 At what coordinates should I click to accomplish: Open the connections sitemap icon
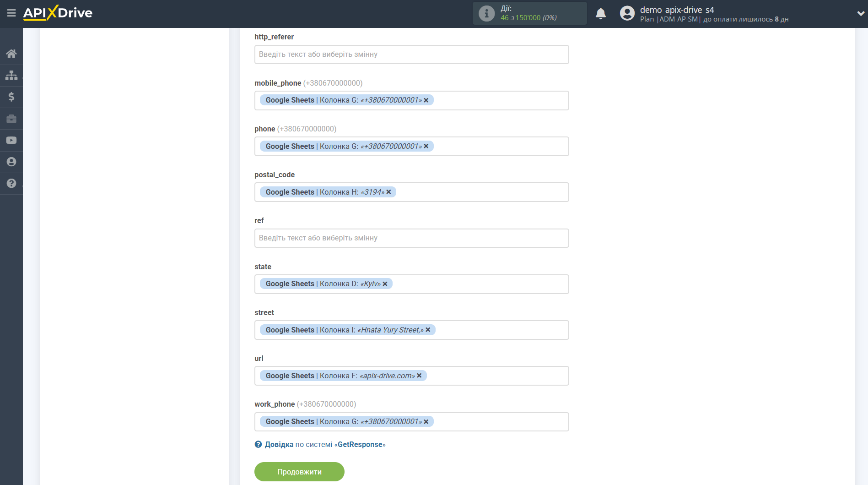[x=11, y=75]
